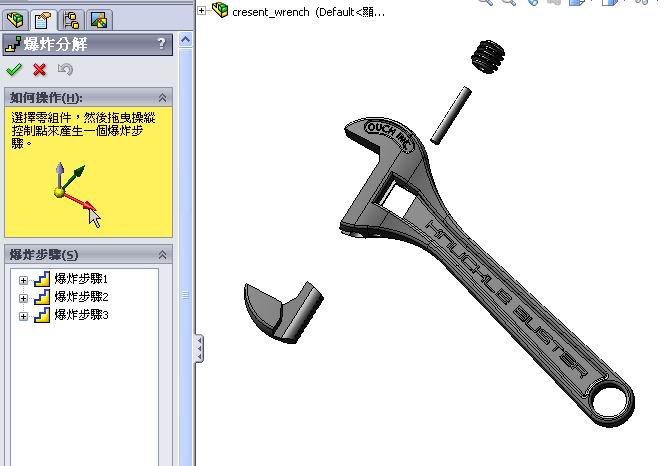666x466 pixels.
Task: Open the ConfigurationManager tab
Action: 71,19
